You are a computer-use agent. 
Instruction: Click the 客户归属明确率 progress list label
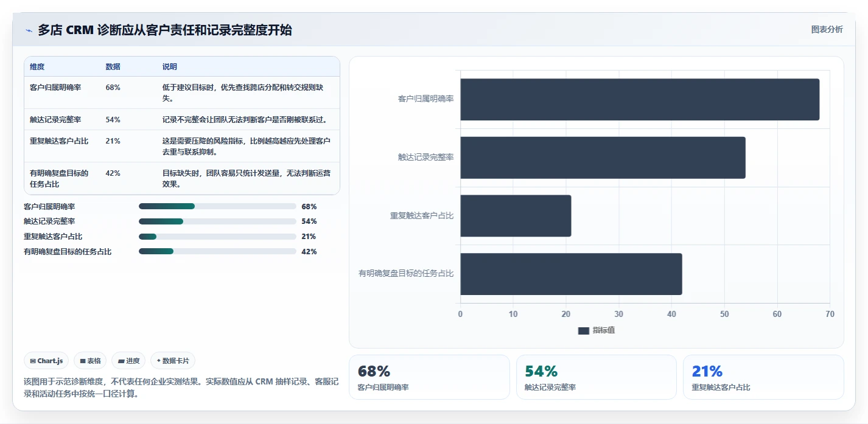[49, 206]
